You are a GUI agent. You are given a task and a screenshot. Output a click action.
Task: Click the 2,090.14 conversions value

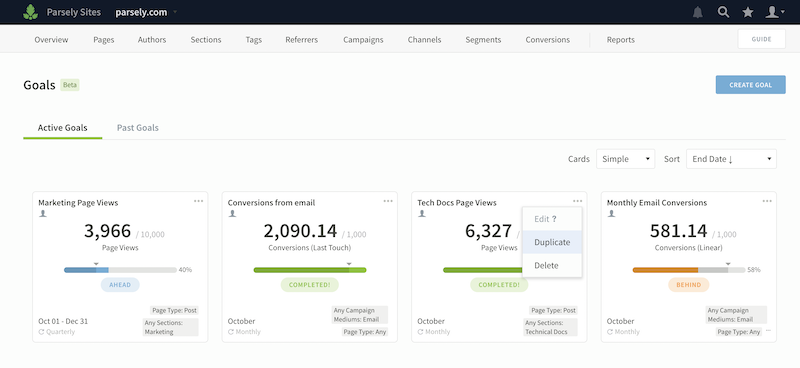pyautogui.click(x=300, y=231)
